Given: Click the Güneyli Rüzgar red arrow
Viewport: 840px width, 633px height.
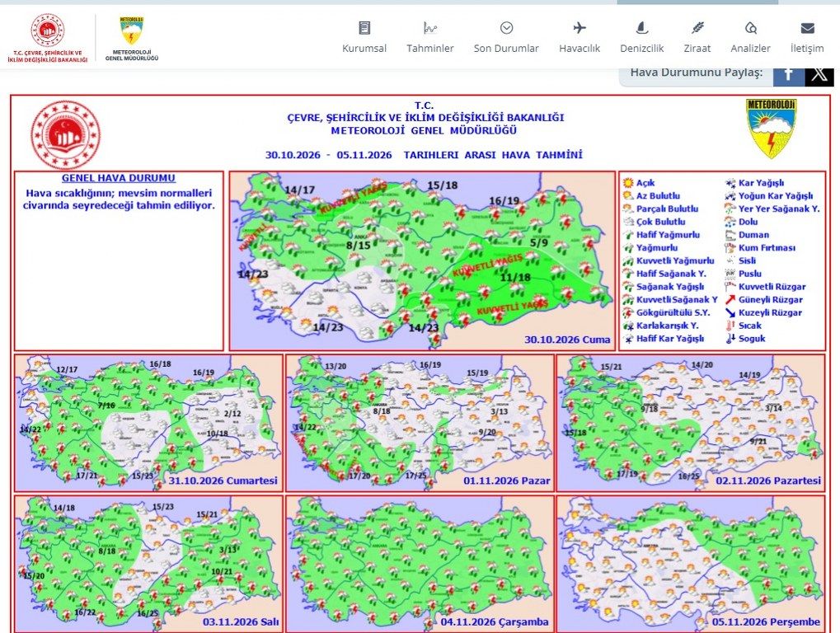Looking at the screenshot, I should tap(730, 299).
